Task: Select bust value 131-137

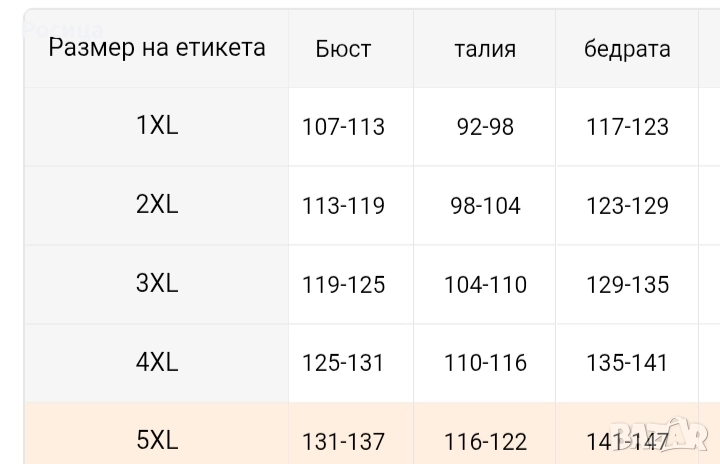Action: tap(343, 441)
